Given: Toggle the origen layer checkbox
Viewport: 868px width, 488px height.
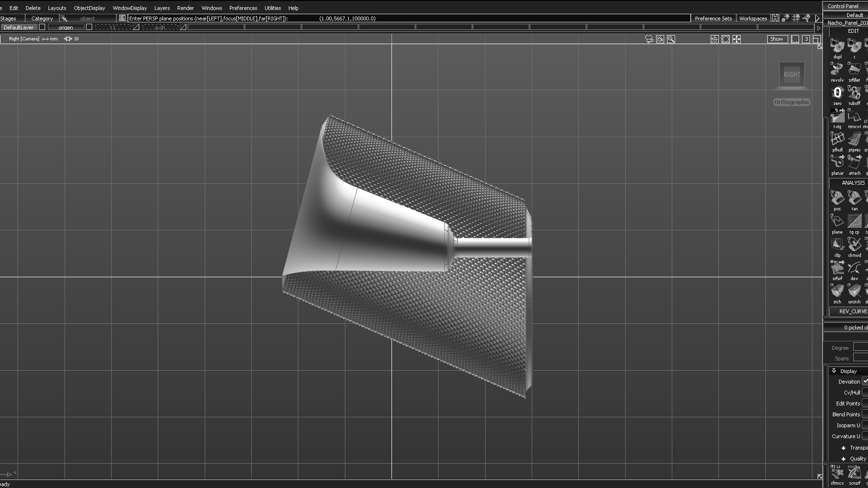Looking at the screenshot, I should (89, 27).
